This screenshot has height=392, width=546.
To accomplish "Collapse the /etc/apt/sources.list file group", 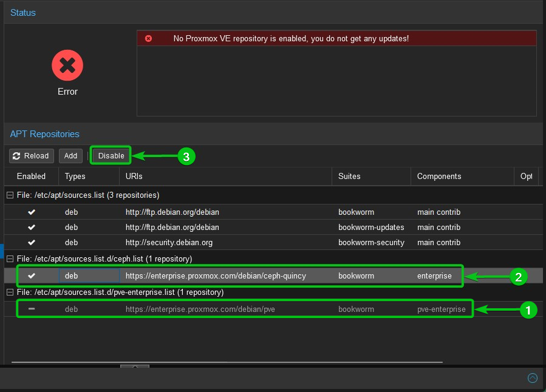I will pyautogui.click(x=10, y=195).
